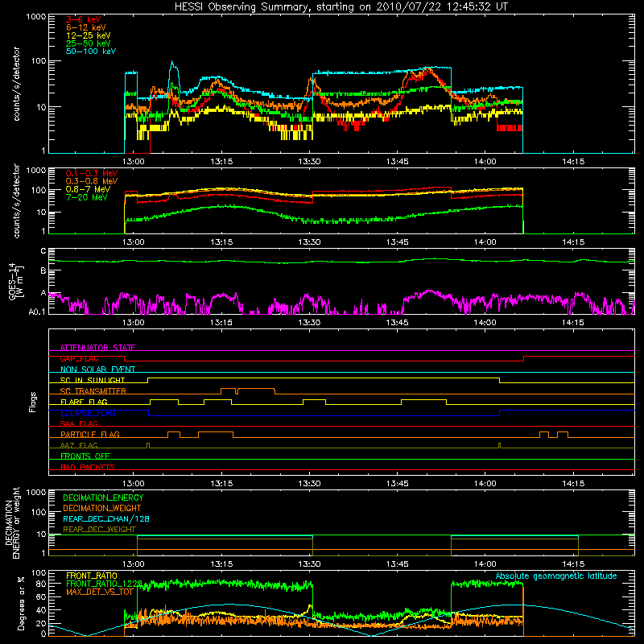Click the 'SC_IN_SUNLIGHT' flag label
644x644 pixels.
tap(93, 380)
